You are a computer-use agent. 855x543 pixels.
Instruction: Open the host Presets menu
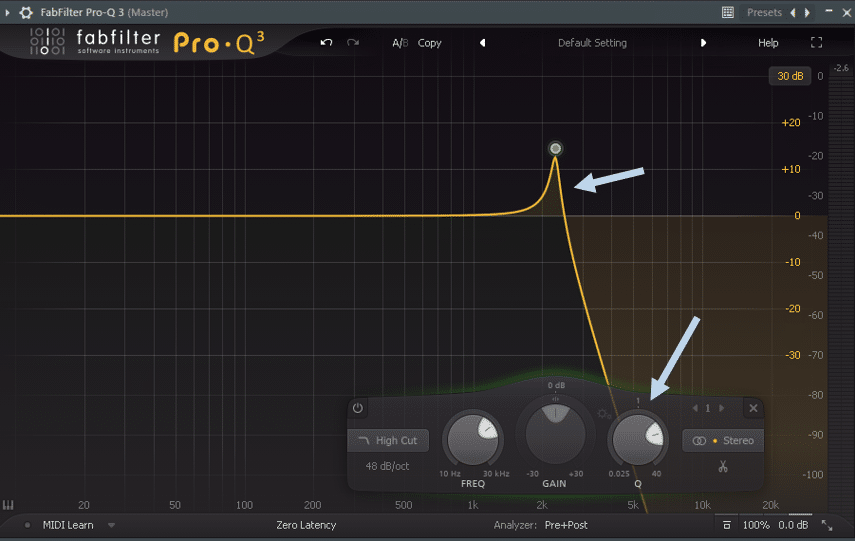764,12
